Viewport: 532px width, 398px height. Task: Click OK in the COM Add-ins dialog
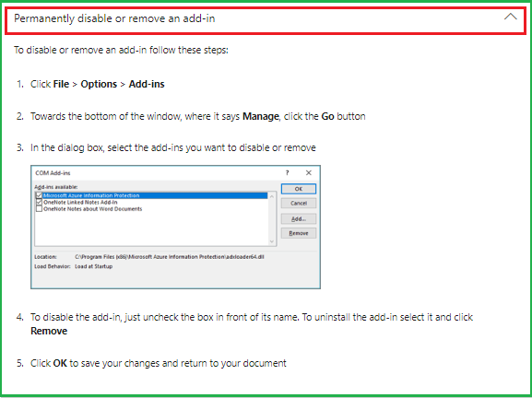299,189
